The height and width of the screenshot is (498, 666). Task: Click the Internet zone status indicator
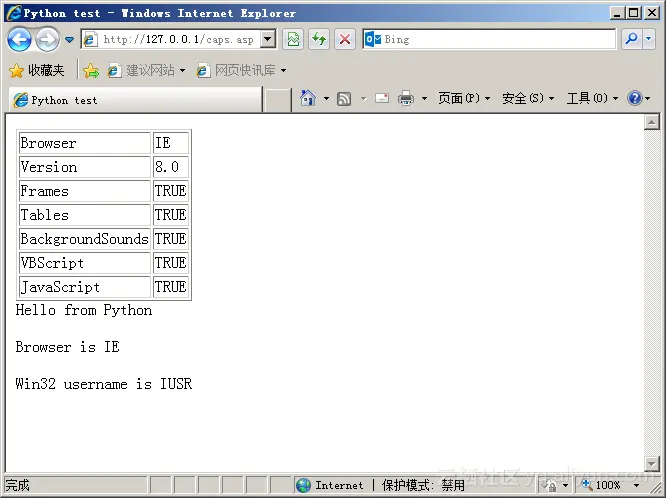330,485
